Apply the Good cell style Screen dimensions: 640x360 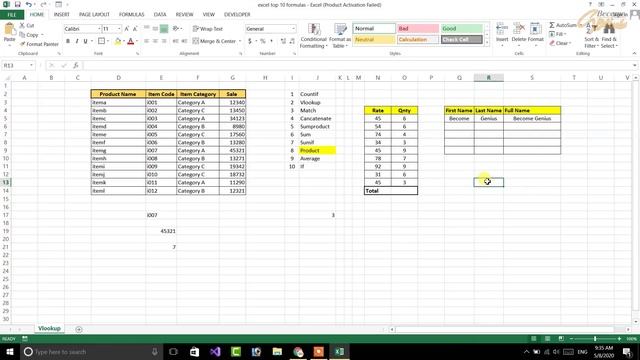click(462, 29)
